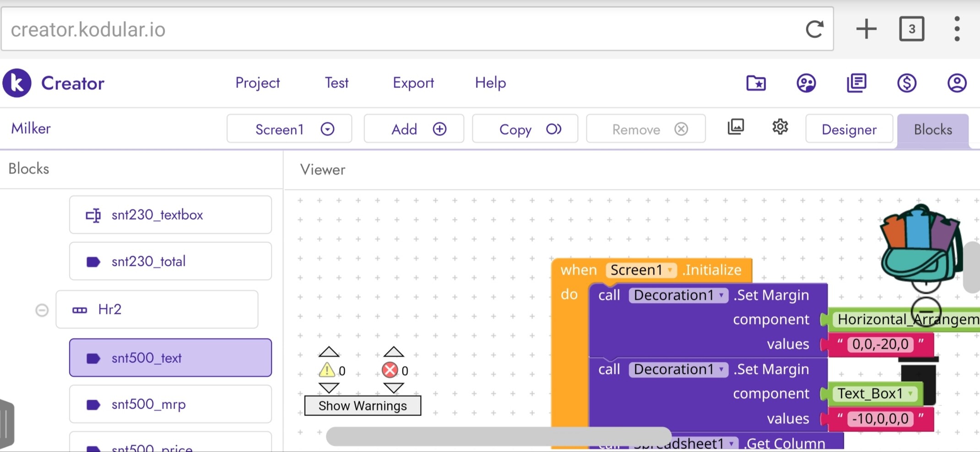Open the documentation pages icon
The height and width of the screenshot is (452, 980).
click(856, 83)
